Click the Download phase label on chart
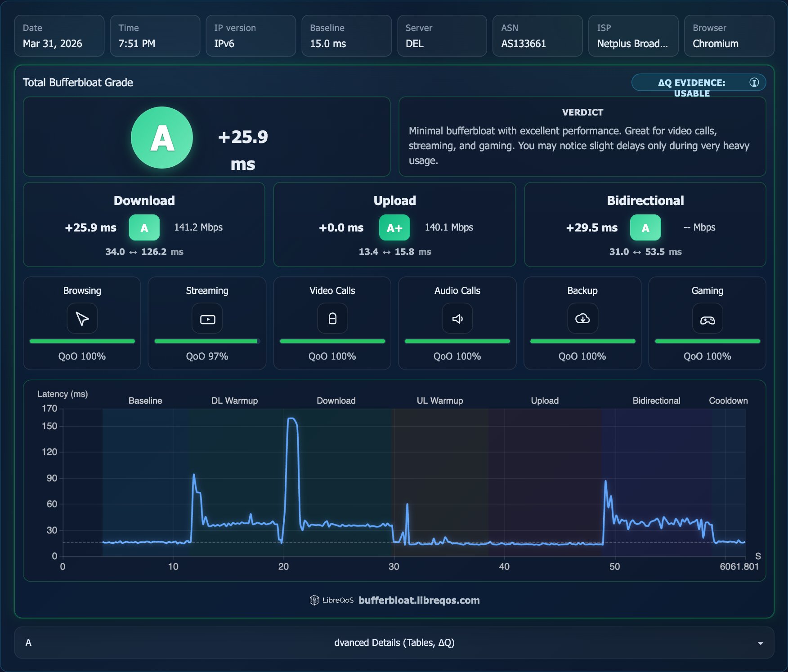This screenshot has width=788, height=672. pyautogui.click(x=336, y=401)
